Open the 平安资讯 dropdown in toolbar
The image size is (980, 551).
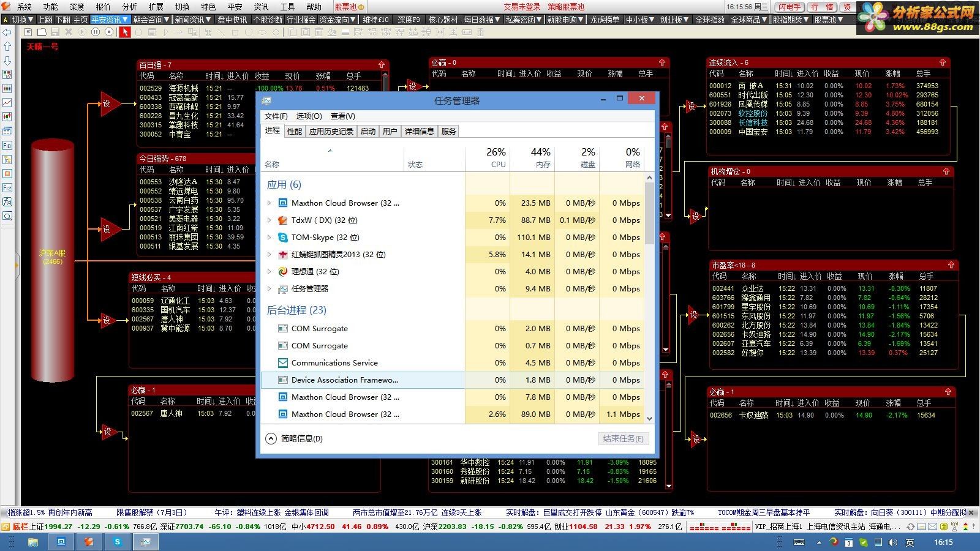coord(110,20)
